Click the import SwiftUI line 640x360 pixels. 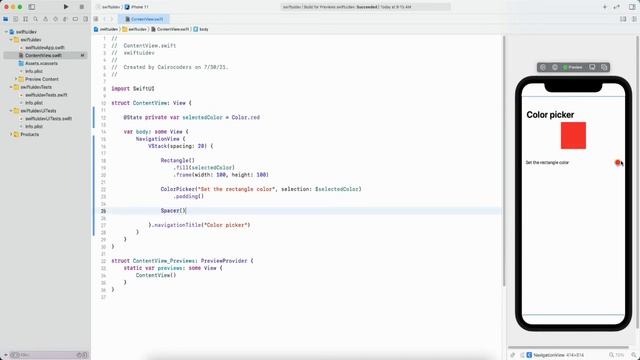(x=133, y=89)
